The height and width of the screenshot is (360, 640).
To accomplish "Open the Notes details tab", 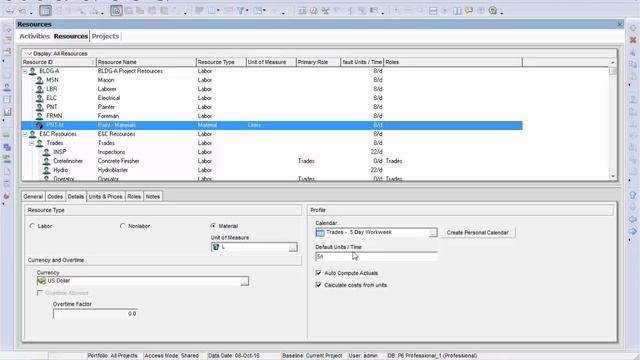I will 153,196.
